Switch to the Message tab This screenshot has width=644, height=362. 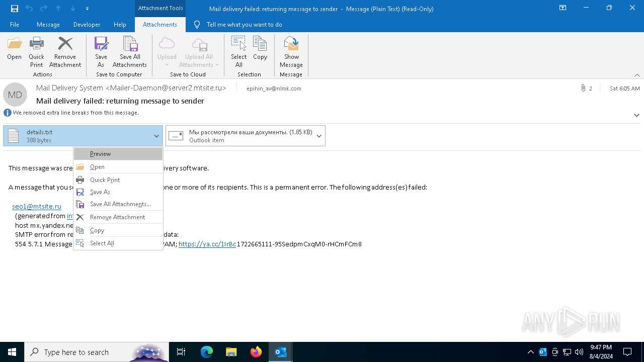tap(48, 25)
